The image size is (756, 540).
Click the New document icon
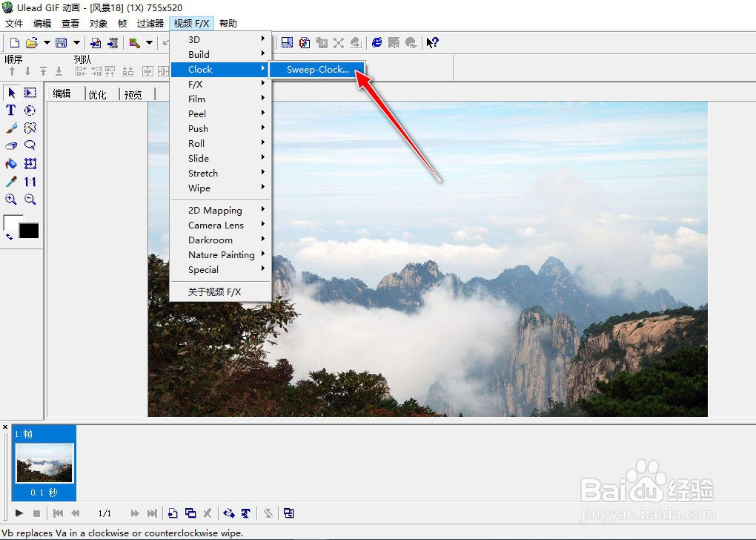coord(15,43)
